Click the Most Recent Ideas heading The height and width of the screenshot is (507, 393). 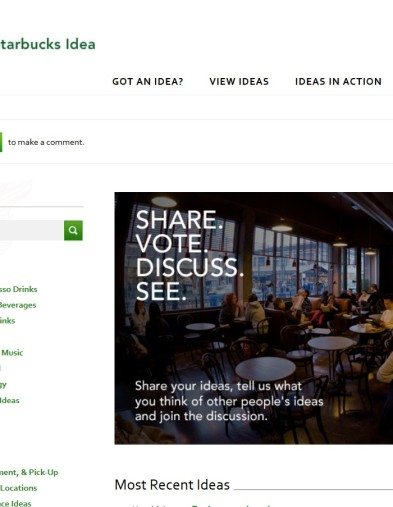[172, 485]
